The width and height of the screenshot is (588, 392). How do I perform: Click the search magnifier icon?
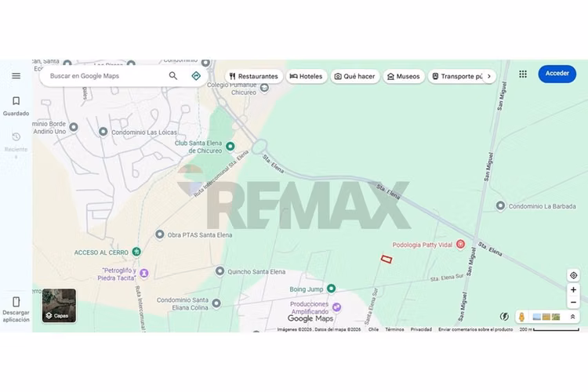[173, 76]
